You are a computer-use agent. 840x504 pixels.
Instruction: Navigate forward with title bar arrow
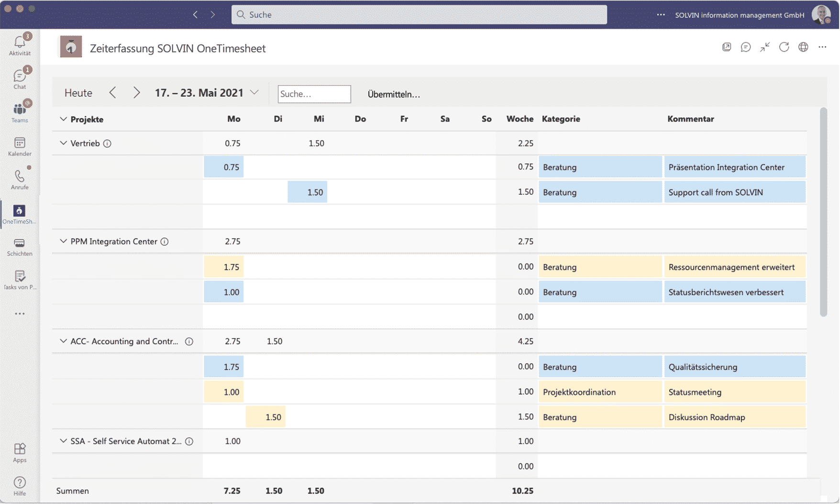[213, 15]
